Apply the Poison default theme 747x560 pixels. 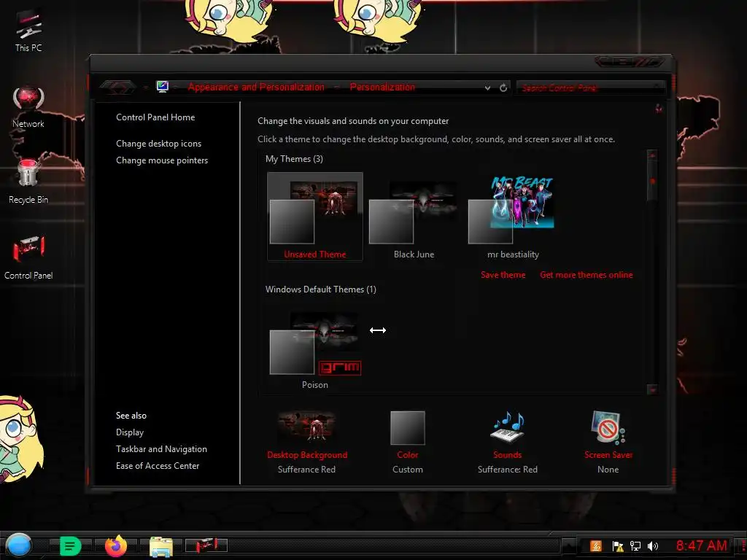tap(315, 350)
